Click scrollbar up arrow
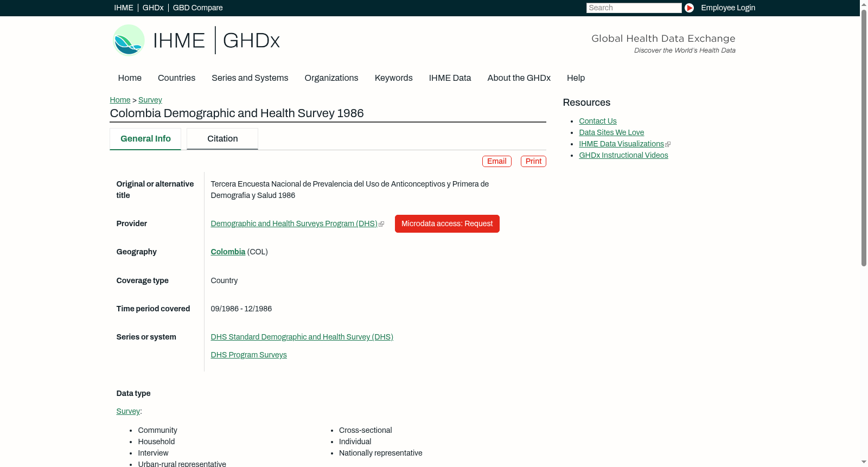The width and height of the screenshot is (868, 467). [864, 4]
